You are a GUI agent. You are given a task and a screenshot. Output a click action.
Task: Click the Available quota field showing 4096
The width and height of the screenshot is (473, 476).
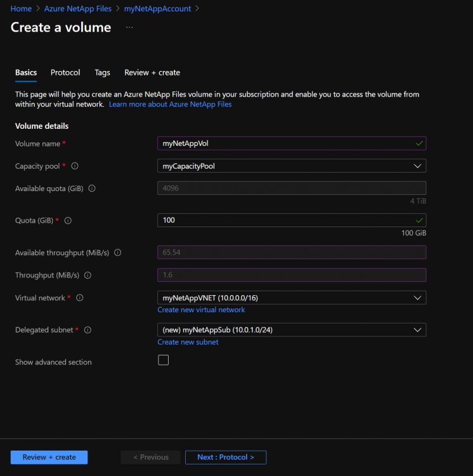(292, 188)
